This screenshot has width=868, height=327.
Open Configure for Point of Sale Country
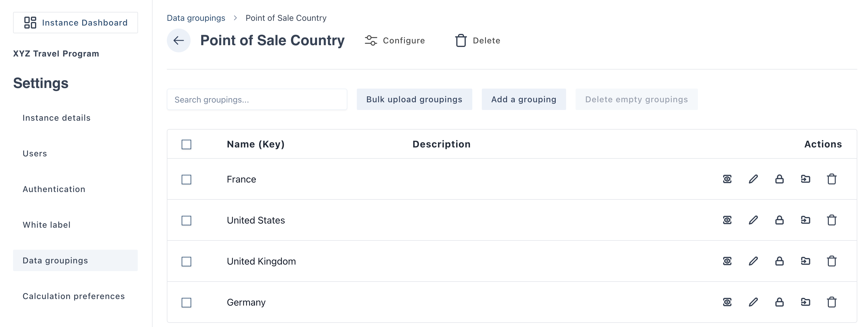click(x=395, y=40)
